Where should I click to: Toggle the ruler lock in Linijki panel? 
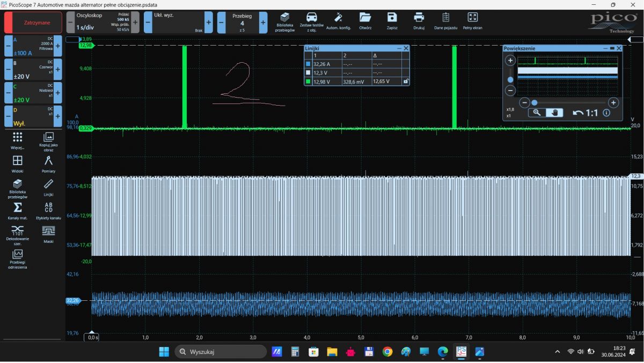tap(406, 82)
